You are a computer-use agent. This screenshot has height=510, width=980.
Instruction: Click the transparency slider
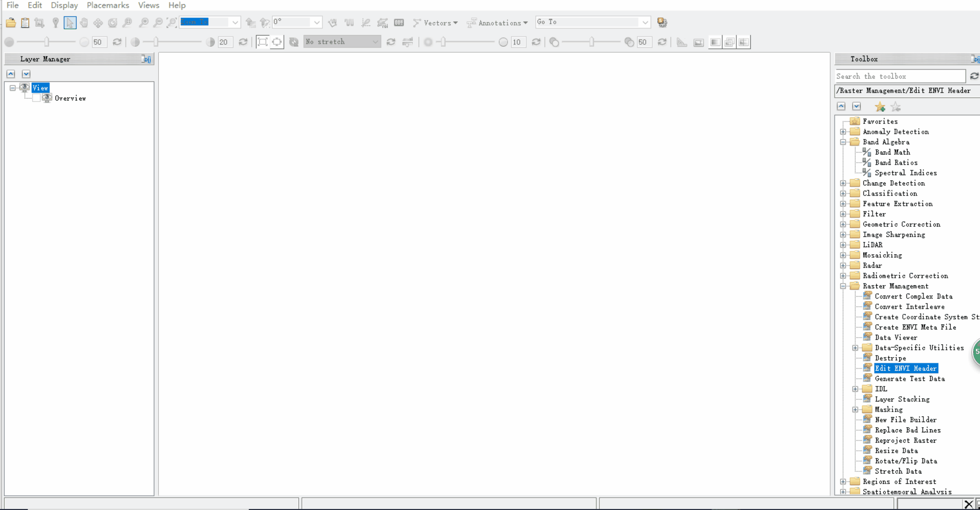pyautogui.click(x=591, y=42)
